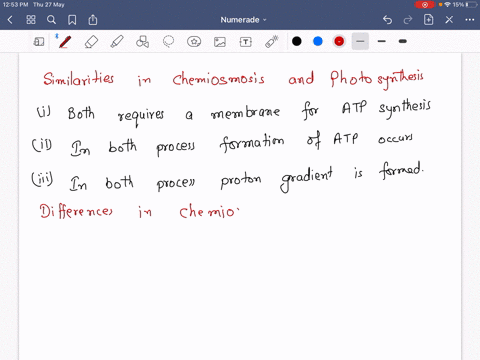Image resolution: width=480 pixels, height=360 pixels.
Task: Select the thickest stroke width
Action: point(403,41)
